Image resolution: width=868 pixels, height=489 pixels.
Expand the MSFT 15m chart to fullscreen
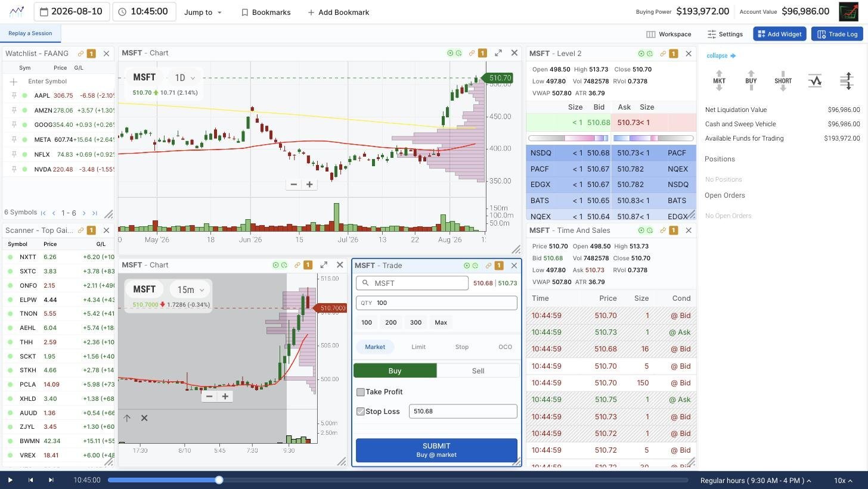click(x=324, y=265)
